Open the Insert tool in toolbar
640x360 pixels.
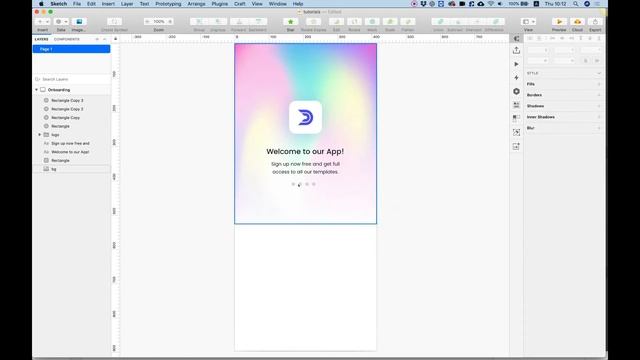[x=42, y=22]
